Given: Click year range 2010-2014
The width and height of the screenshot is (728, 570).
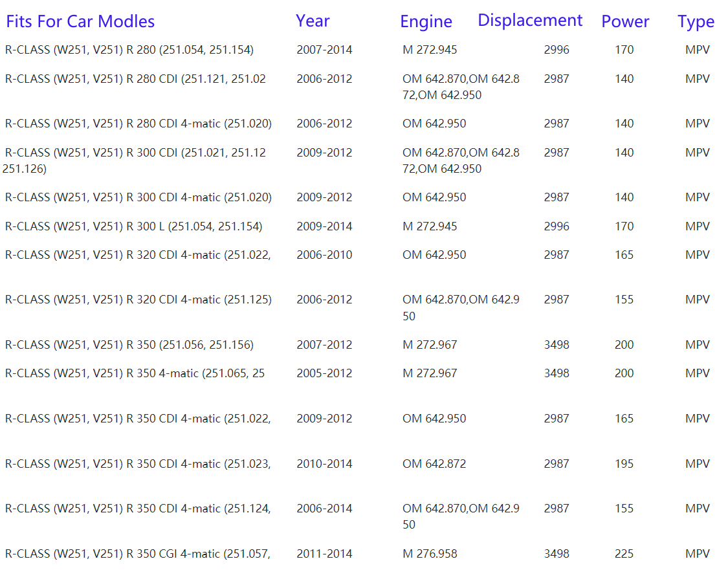Looking at the screenshot, I should click(x=325, y=464).
